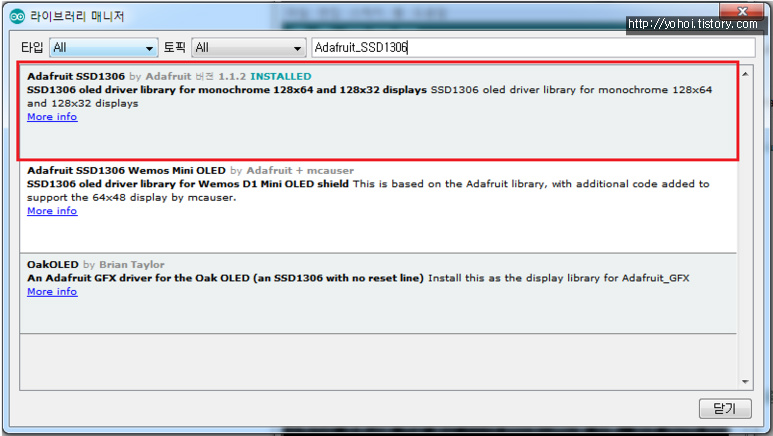
Task: Click the 토픽 label
Action: (175, 48)
